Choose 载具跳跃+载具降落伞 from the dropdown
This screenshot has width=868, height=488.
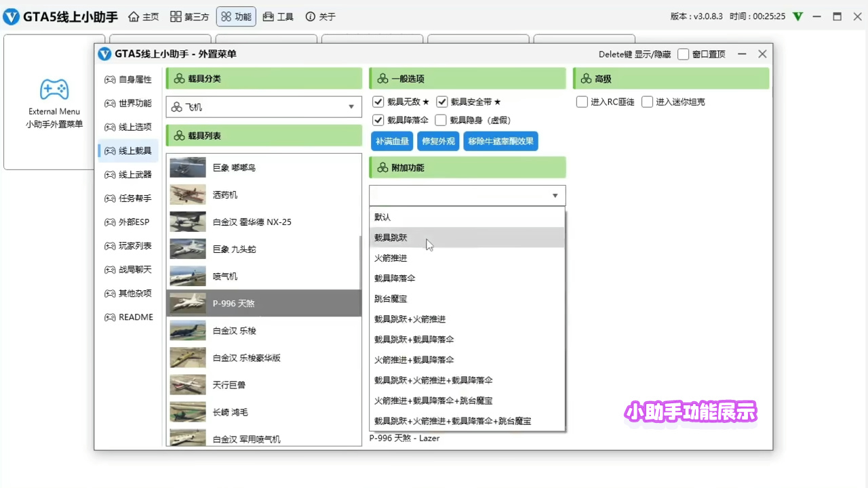pyautogui.click(x=467, y=339)
